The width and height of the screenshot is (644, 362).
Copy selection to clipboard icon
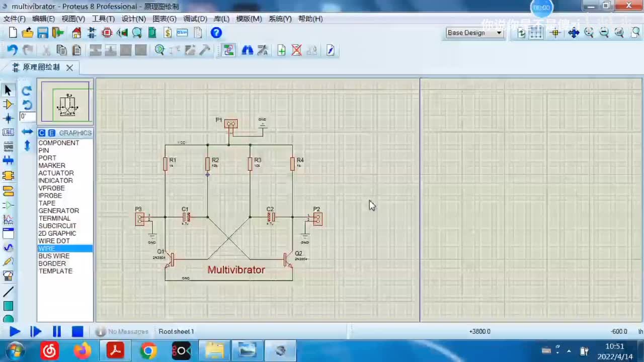61,50
